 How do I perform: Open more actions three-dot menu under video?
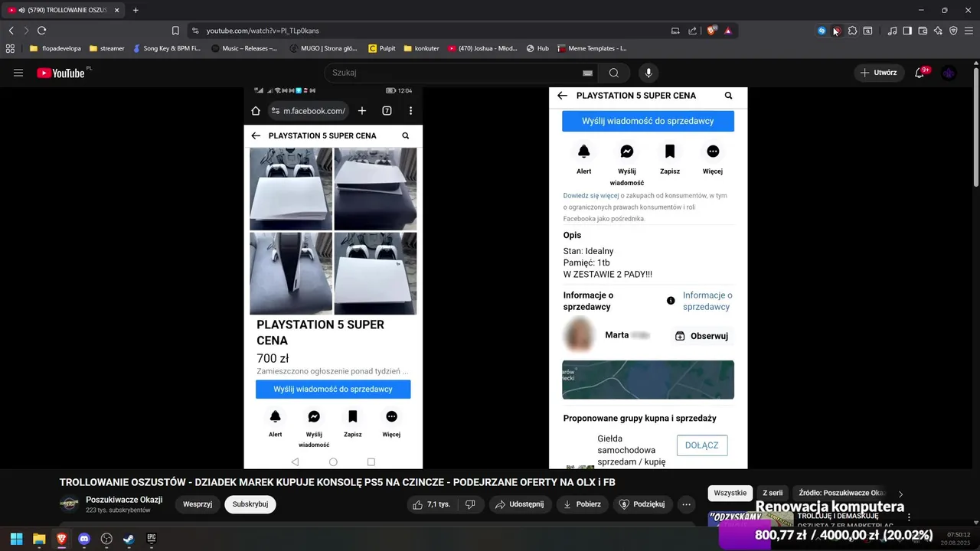coord(686,504)
